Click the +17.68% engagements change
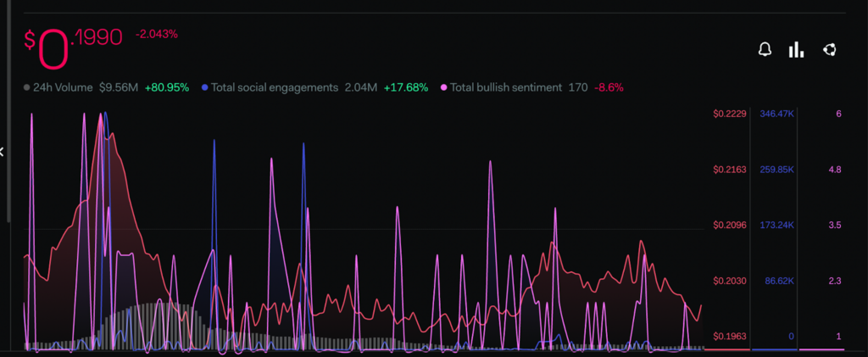The height and width of the screenshot is (357, 868). click(x=406, y=87)
